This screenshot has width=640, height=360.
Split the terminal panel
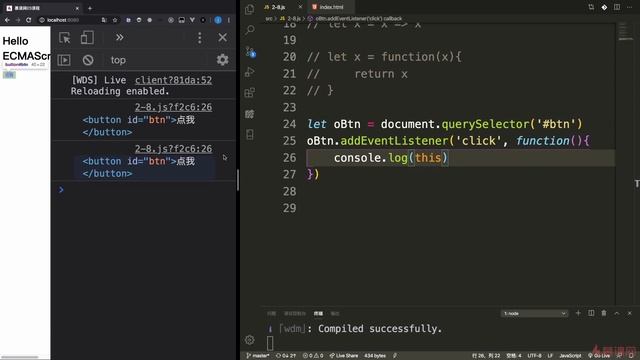(x=591, y=313)
